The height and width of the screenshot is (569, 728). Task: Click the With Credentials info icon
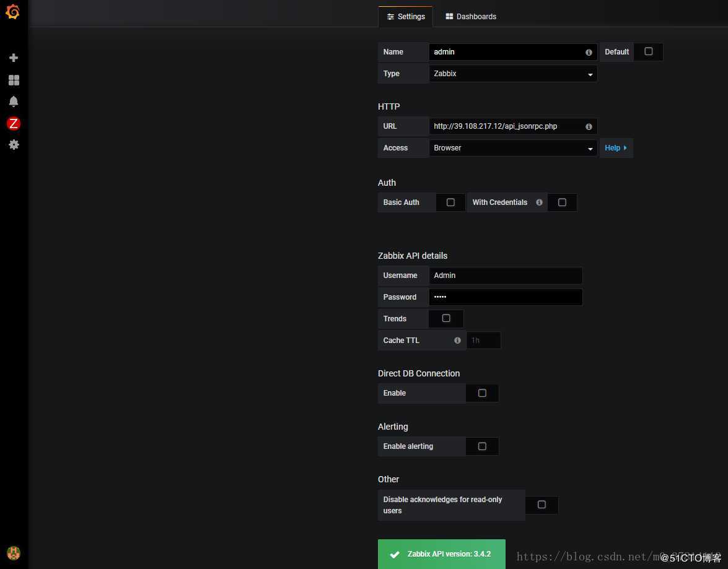tap(539, 202)
